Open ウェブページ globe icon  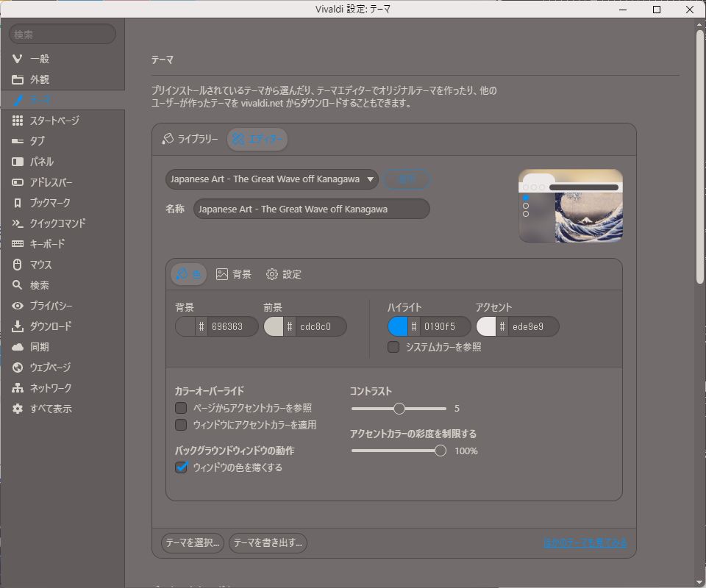tap(17, 367)
